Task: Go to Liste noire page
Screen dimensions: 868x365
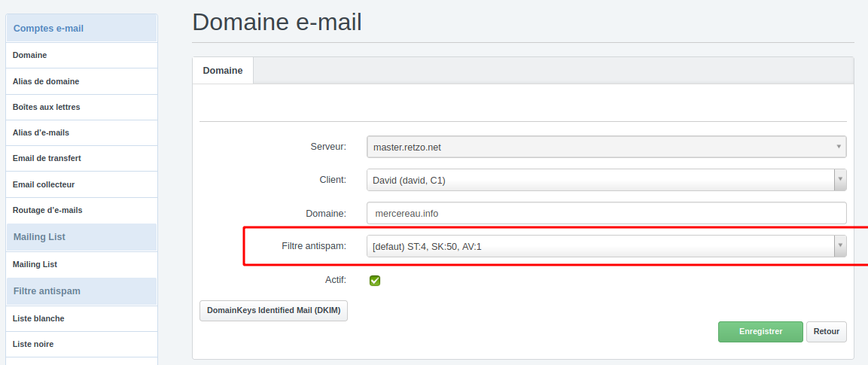Action: (x=33, y=344)
